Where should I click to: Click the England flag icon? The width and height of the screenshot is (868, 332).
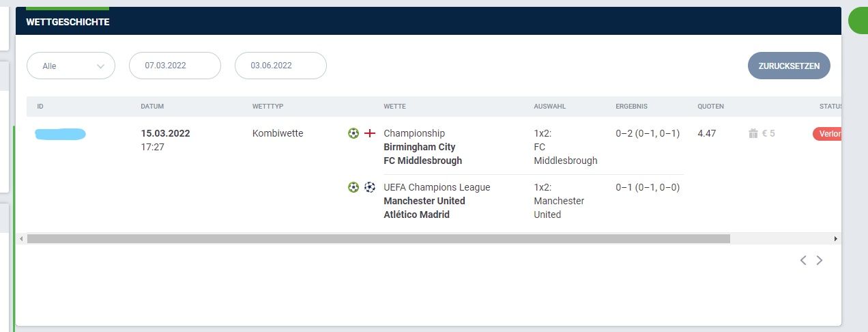pyautogui.click(x=370, y=133)
